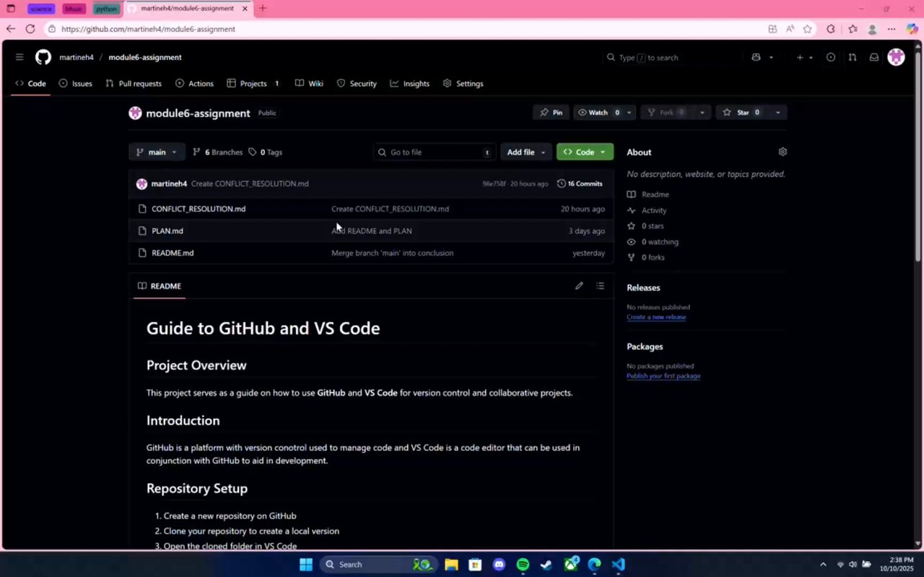
Task: Open the Activity link in About sidebar
Action: point(647,210)
